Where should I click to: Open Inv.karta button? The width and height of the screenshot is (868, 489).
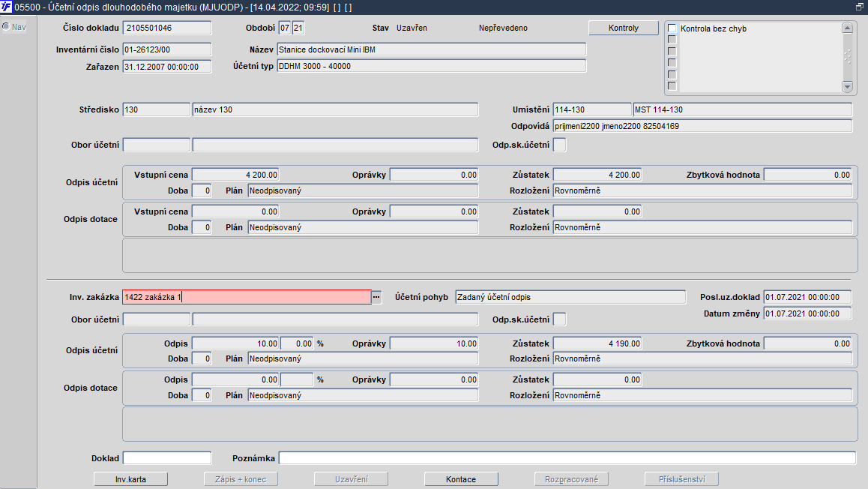[x=130, y=479]
